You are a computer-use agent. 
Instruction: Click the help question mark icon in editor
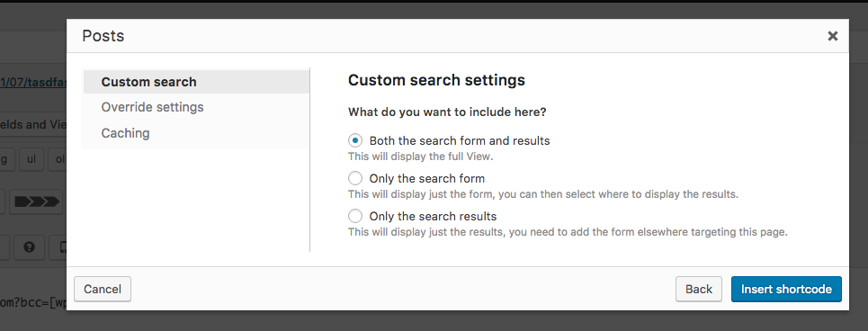point(29,247)
